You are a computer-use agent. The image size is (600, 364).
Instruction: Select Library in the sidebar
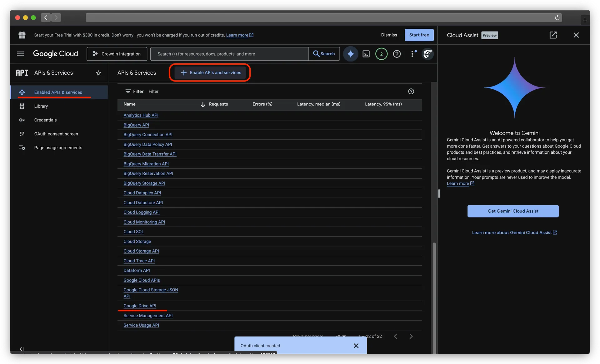coord(41,106)
